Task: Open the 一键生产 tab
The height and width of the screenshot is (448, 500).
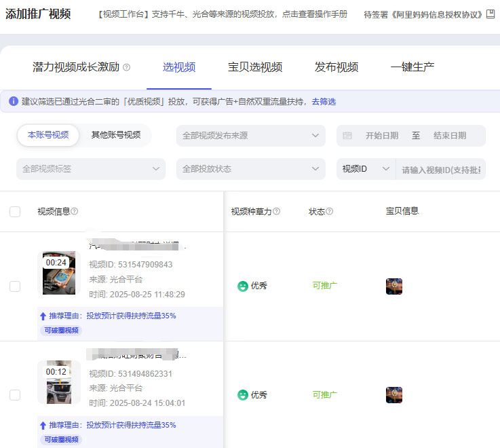Action: pyautogui.click(x=412, y=67)
